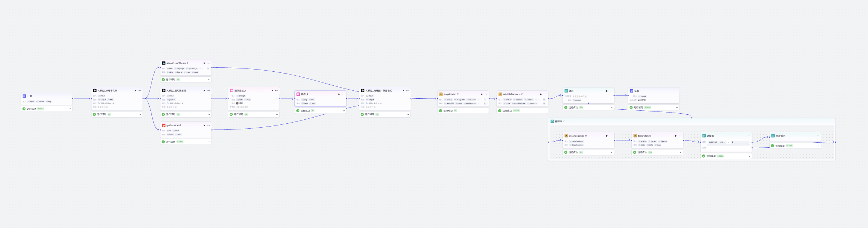This screenshot has width=868, height=228.
Task: Expand the 画板_1 run result
Action: [344, 111]
